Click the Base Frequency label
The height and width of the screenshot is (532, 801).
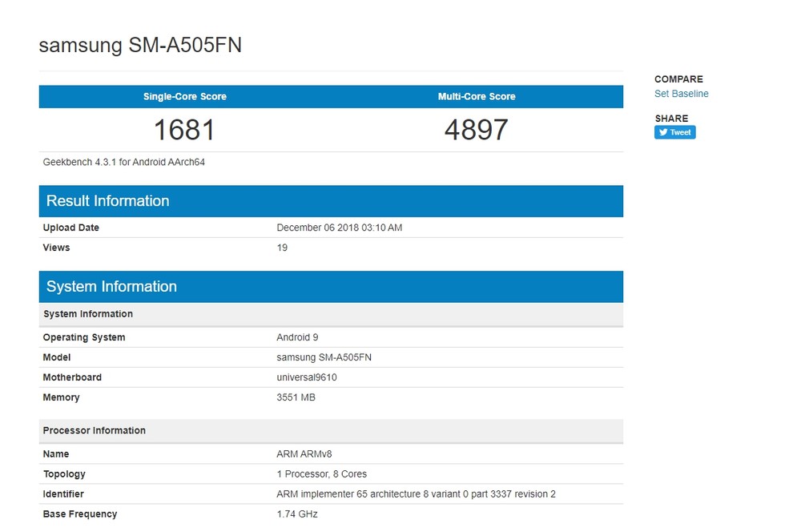(x=79, y=514)
